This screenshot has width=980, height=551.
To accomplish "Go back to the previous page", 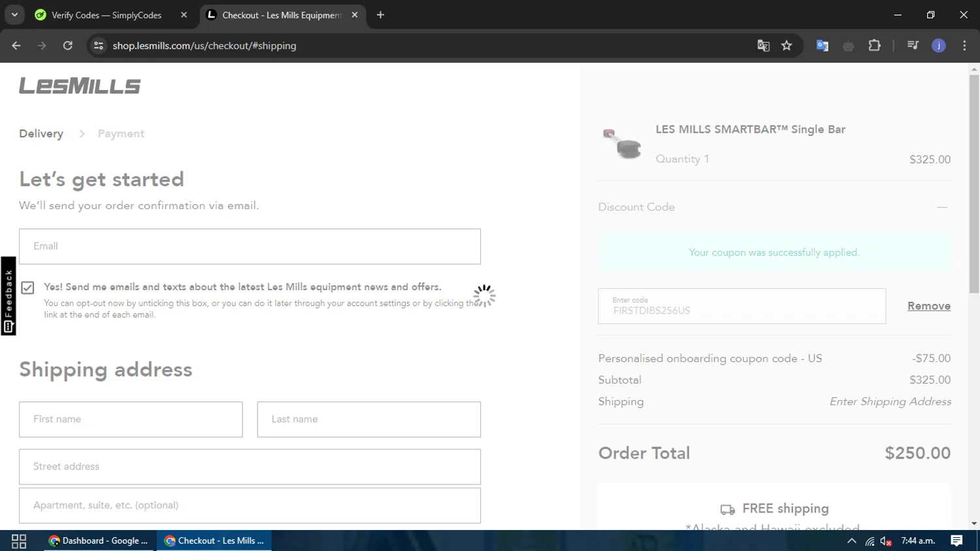I will coord(16,46).
